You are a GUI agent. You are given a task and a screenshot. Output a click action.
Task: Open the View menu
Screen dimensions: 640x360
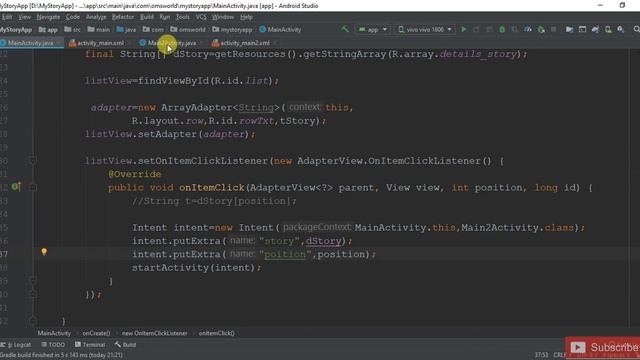[x=24, y=17]
